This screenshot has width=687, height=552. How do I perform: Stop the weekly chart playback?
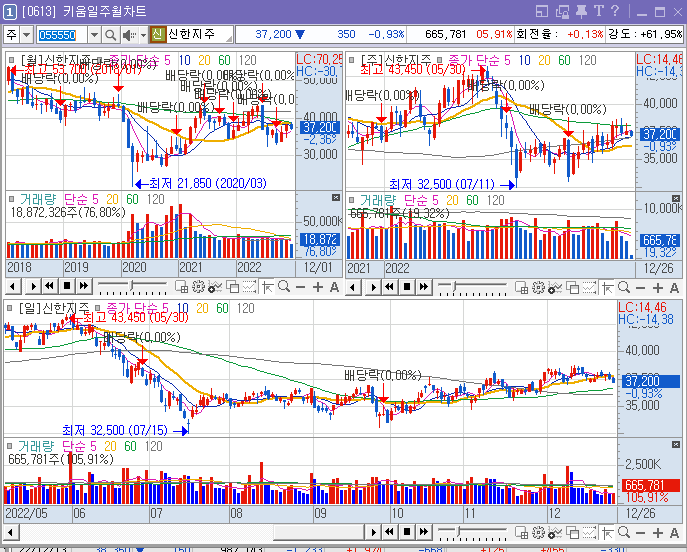coord(407,287)
